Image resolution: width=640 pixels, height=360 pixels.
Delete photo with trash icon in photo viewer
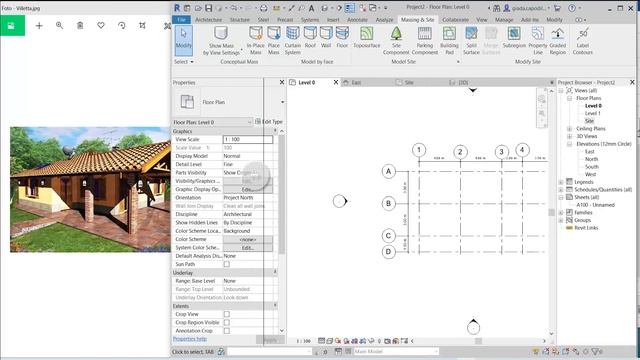[80, 26]
